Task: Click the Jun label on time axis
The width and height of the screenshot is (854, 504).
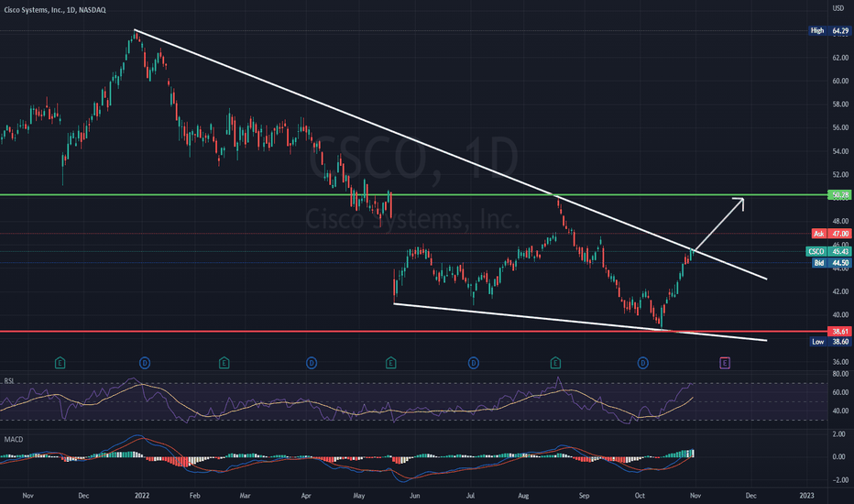Action: 414,495
